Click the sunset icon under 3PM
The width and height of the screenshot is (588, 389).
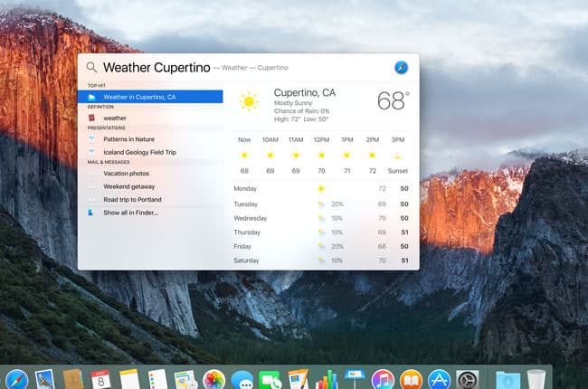point(398,156)
